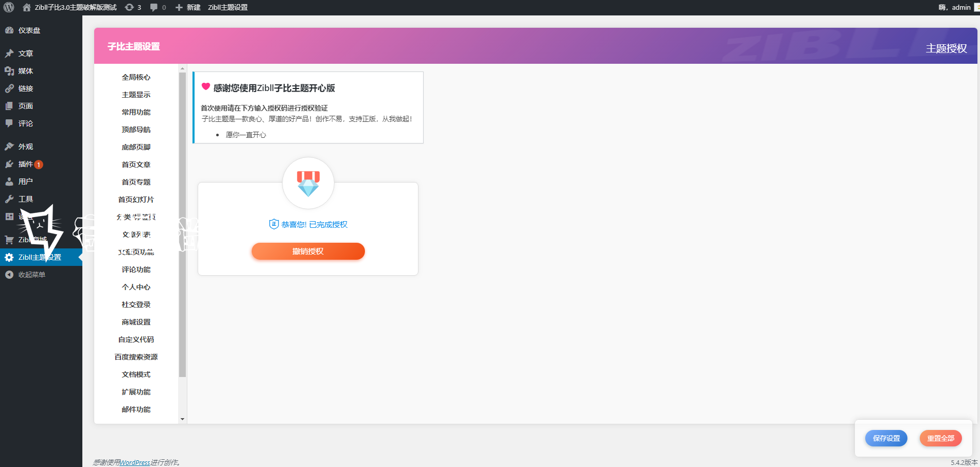
Task: Click the 文章 pin icon
Action: click(9, 53)
